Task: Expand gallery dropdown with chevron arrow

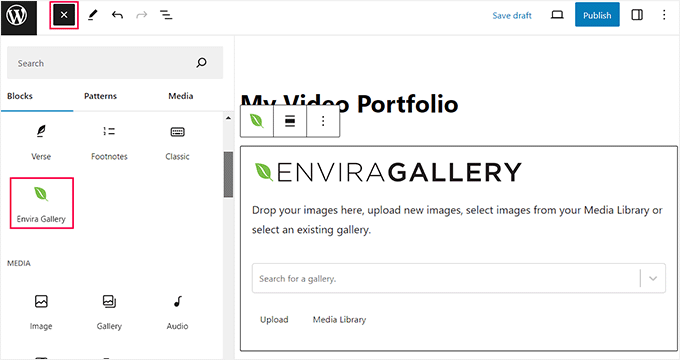Action: pyautogui.click(x=653, y=278)
